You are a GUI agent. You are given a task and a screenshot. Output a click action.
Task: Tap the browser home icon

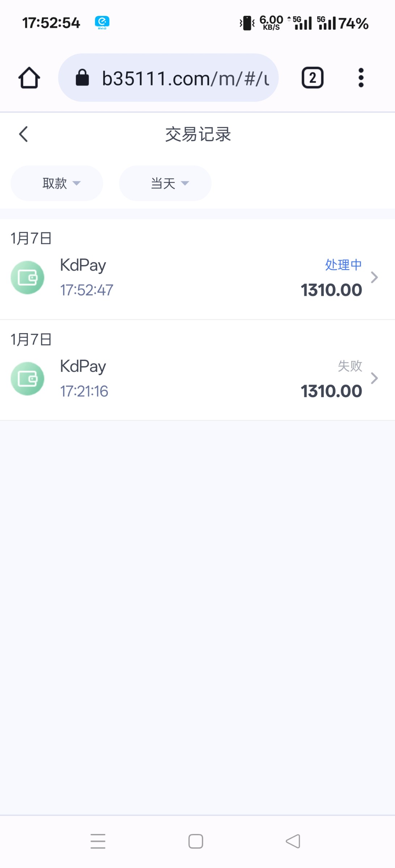pos(29,78)
